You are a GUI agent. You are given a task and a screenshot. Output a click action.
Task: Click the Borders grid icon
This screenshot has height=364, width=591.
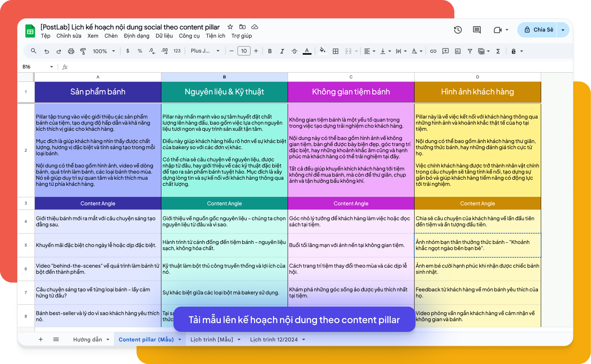click(336, 51)
